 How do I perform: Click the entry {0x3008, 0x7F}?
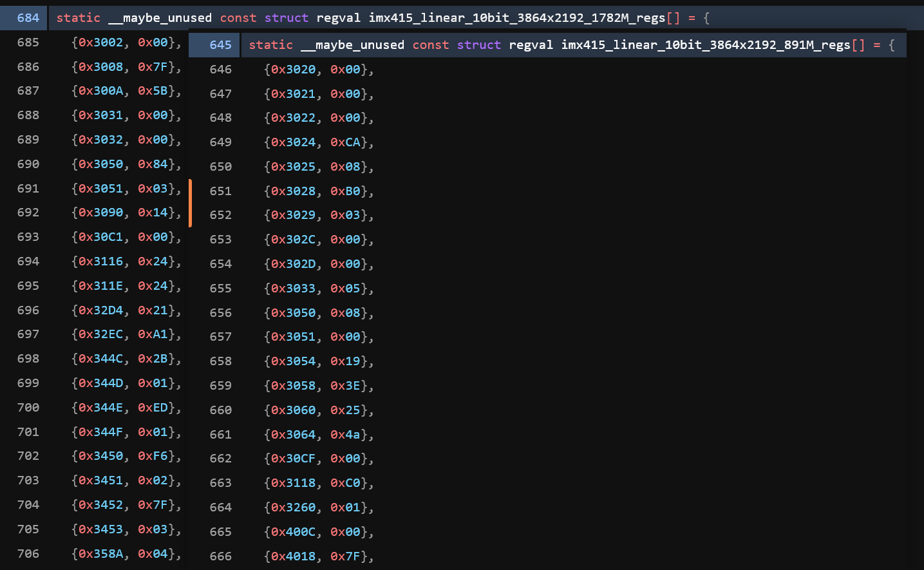[x=126, y=67]
